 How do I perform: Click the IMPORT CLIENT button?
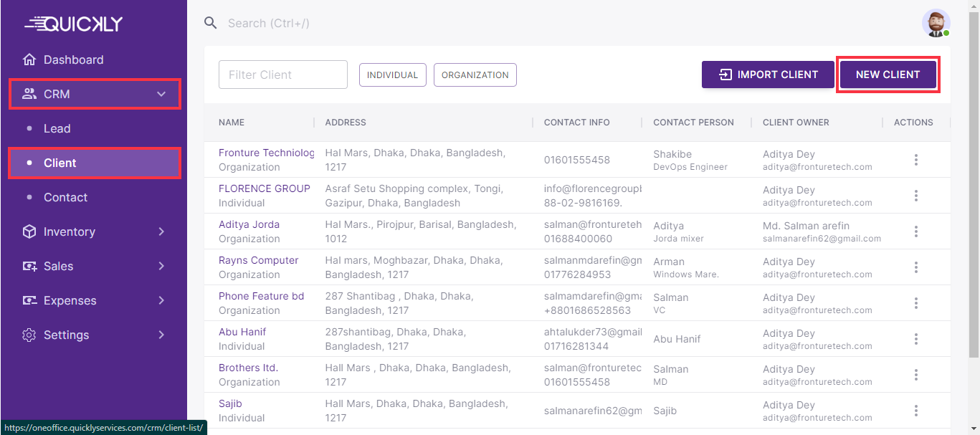pos(768,75)
